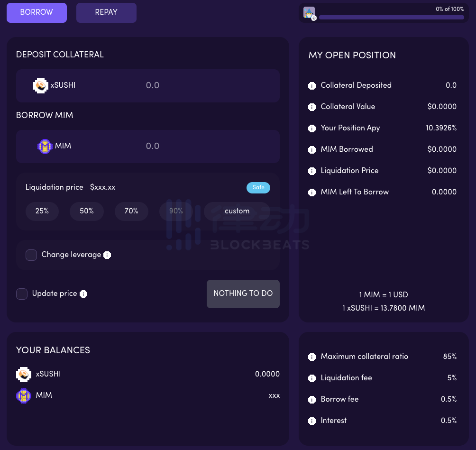Image resolution: width=476 pixels, height=450 pixels.
Task: Switch to the BORROW tab
Action: 37,12
